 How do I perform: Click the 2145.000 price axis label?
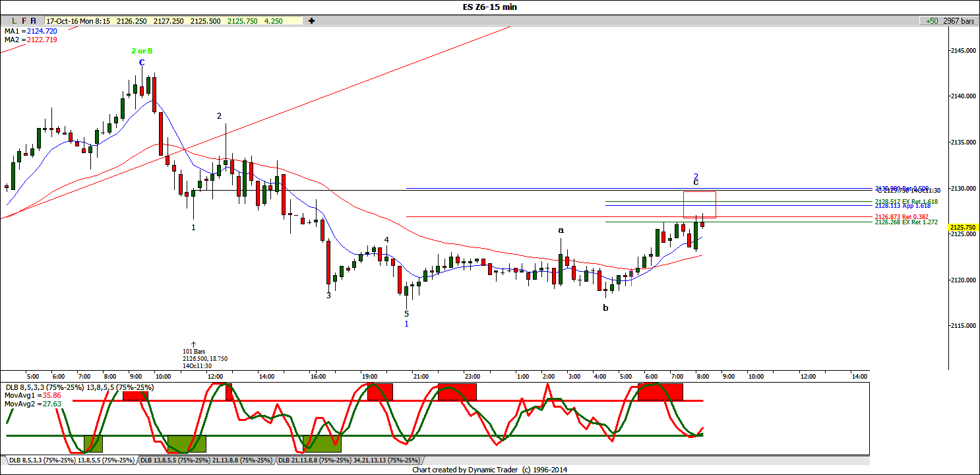point(962,51)
